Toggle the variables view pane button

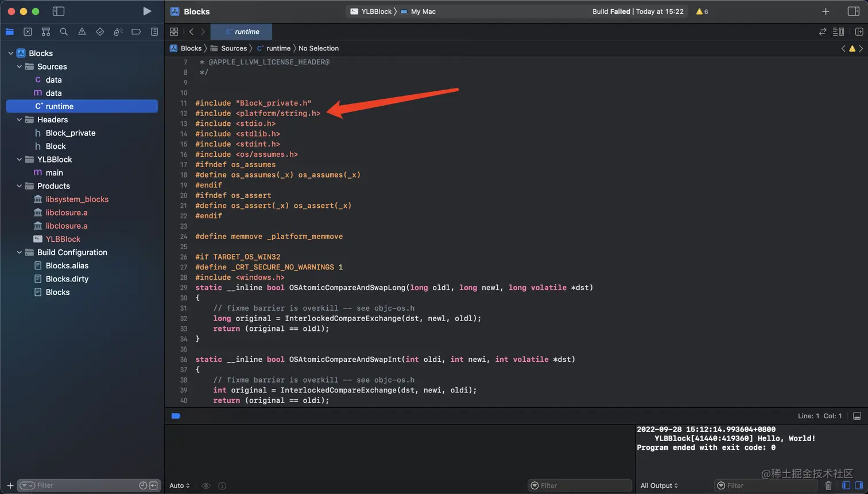click(x=846, y=485)
